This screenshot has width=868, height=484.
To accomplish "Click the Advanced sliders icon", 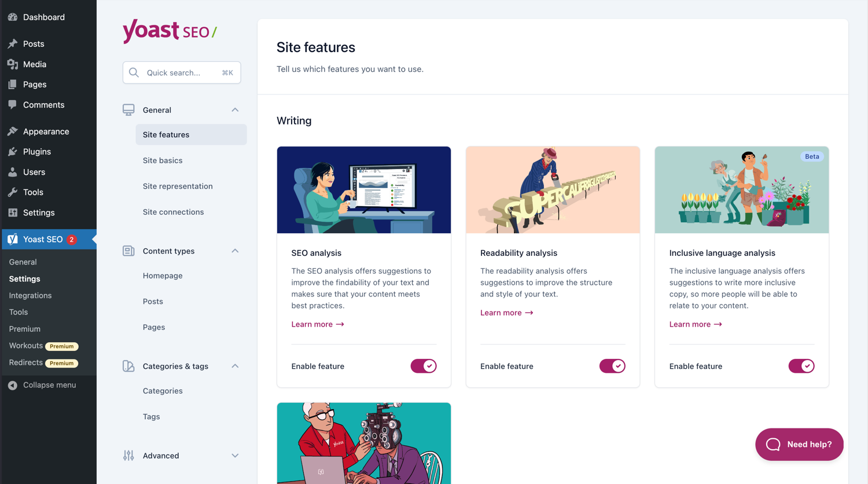I will pyautogui.click(x=128, y=456).
